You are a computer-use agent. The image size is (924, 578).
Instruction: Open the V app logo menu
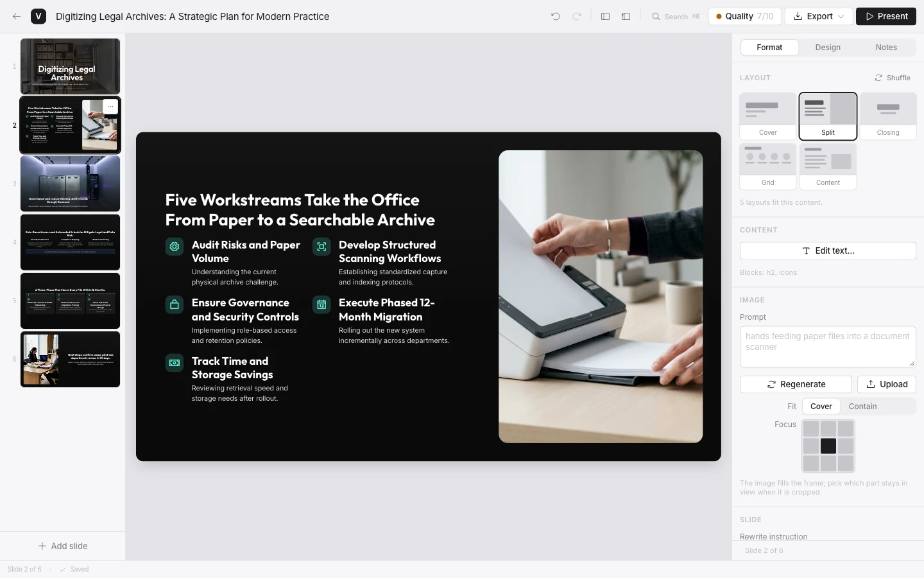tap(38, 17)
